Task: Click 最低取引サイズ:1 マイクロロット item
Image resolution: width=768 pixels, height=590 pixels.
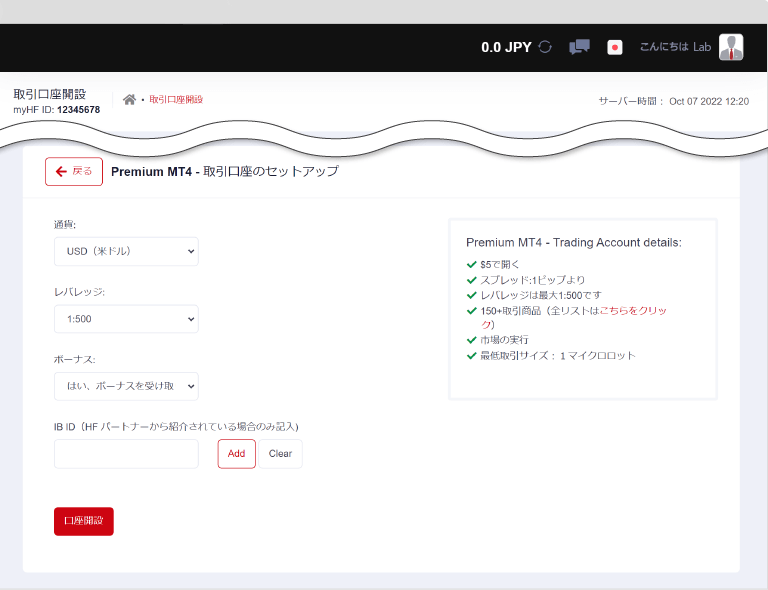Action: tap(557, 355)
